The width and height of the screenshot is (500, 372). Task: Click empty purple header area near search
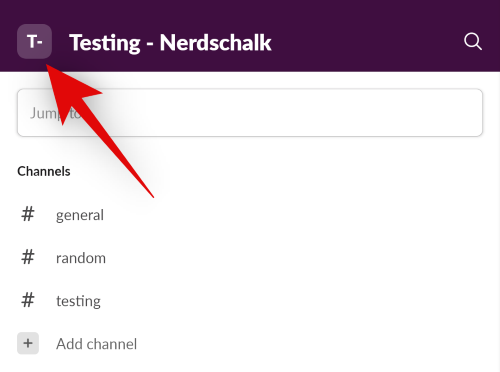click(367, 42)
